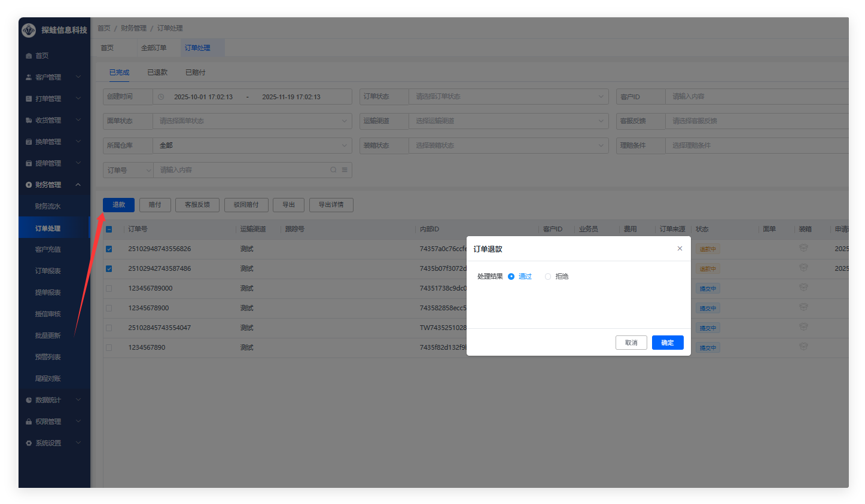The height and width of the screenshot is (504, 865).
Task: Uncheck the checkbox for order 25102942743587486
Action: tap(109, 268)
